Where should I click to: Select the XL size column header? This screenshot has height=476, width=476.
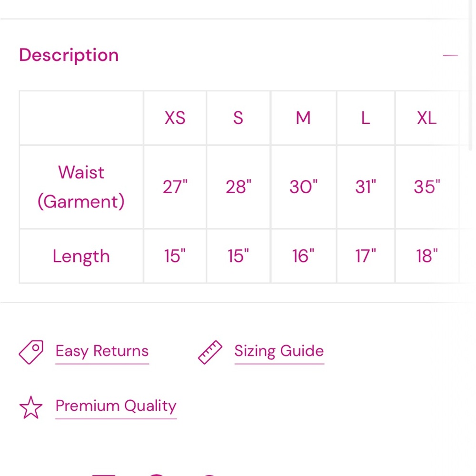[x=427, y=118]
